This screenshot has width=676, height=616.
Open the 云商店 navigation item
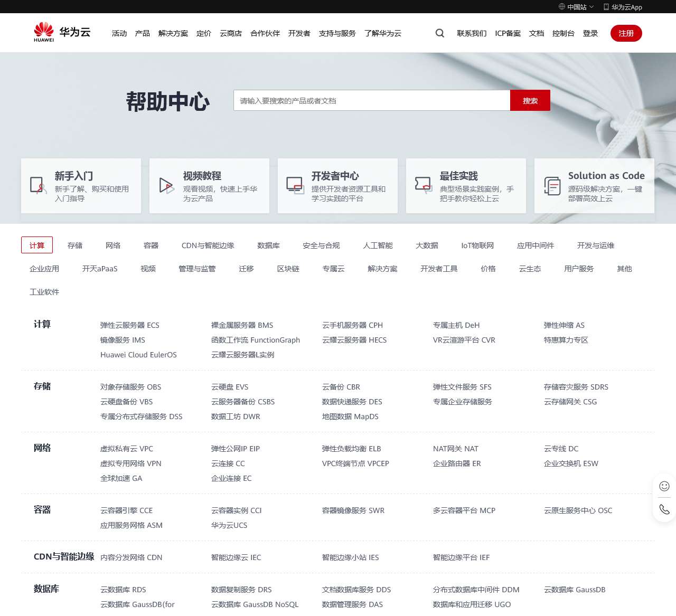pyautogui.click(x=231, y=33)
